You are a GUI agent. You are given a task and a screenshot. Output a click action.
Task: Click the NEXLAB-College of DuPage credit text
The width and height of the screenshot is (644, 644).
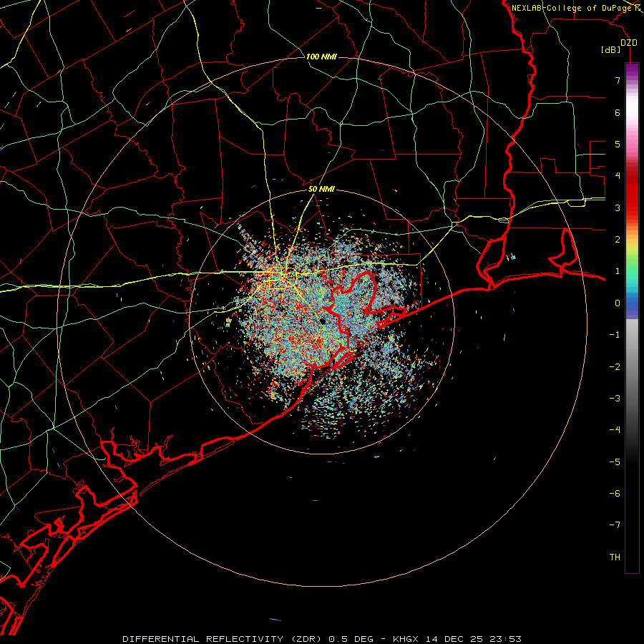[571, 8]
